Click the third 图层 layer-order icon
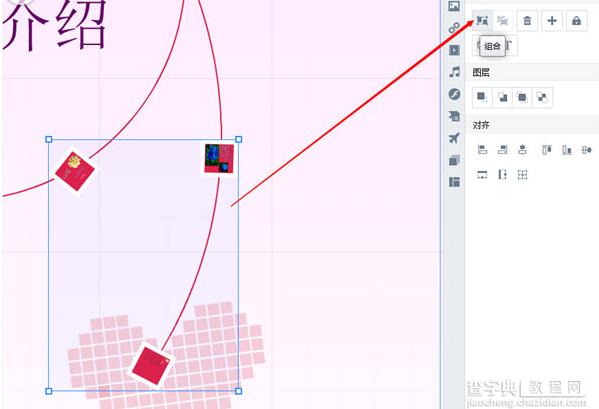This screenshot has height=409, width=599. (x=522, y=97)
